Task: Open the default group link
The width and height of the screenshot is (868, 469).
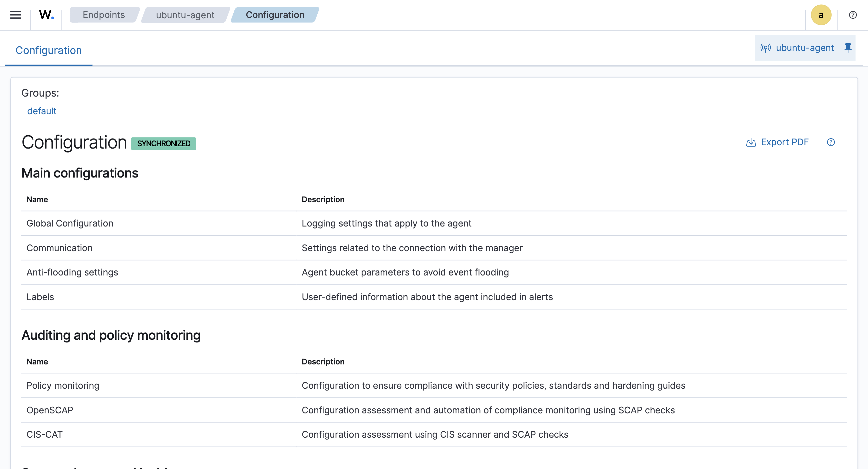Action: (x=42, y=111)
